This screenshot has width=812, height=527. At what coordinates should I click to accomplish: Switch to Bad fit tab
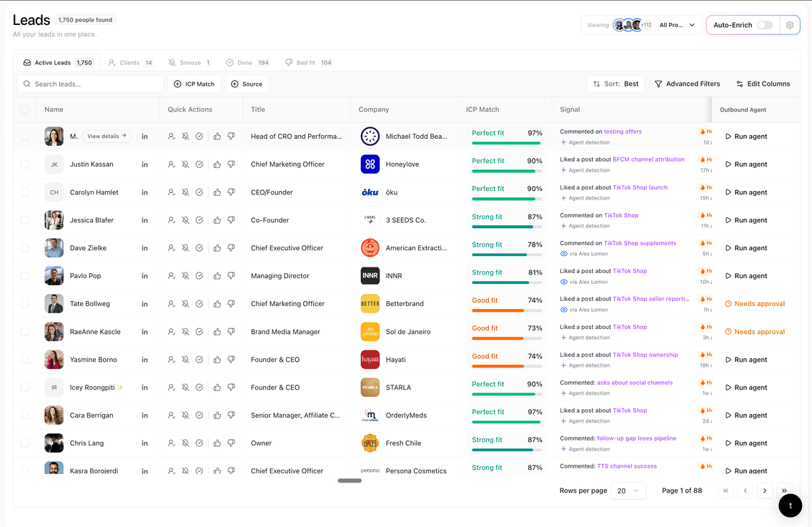[x=309, y=63]
